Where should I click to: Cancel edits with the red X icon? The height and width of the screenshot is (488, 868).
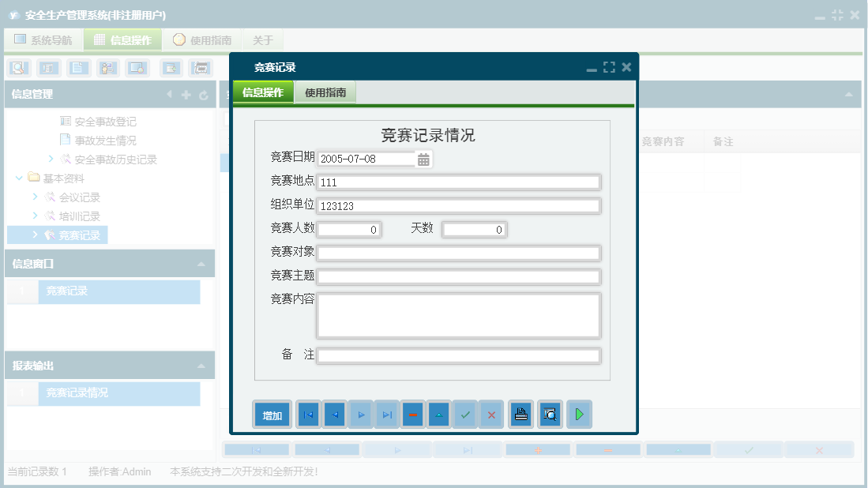coord(491,414)
